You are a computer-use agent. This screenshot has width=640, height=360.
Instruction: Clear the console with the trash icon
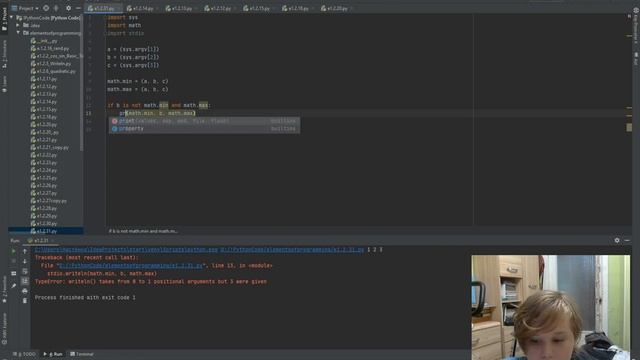pos(24,301)
